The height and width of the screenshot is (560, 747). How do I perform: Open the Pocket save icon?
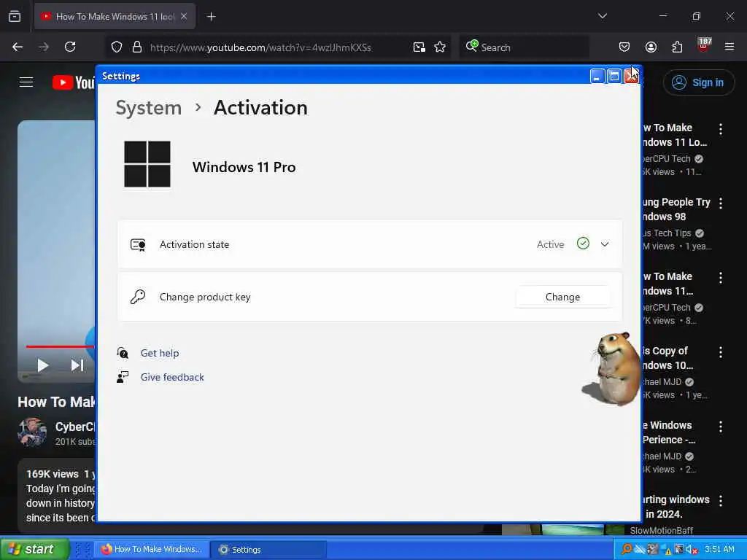tap(624, 47)
